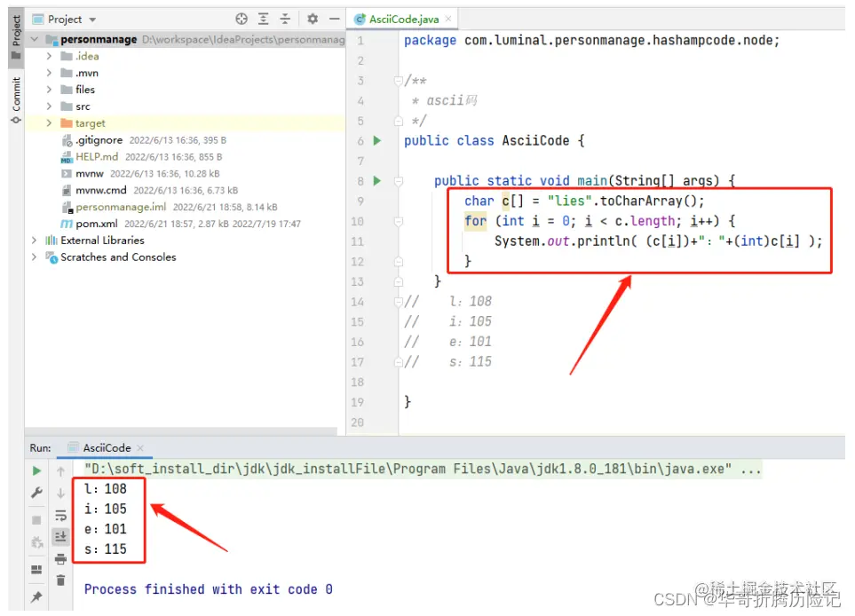Expand External Libraries node
The image size is (855, 616).
(x=35, y=241)
